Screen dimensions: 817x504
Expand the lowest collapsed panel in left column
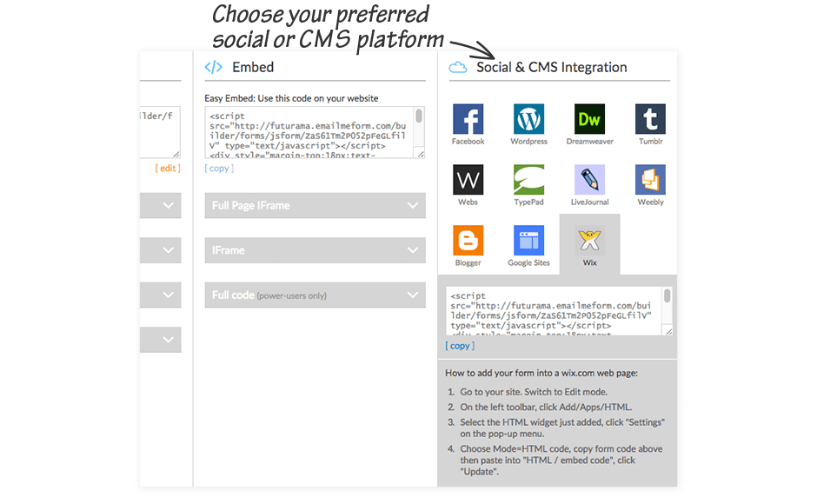(x=161, y=340)
